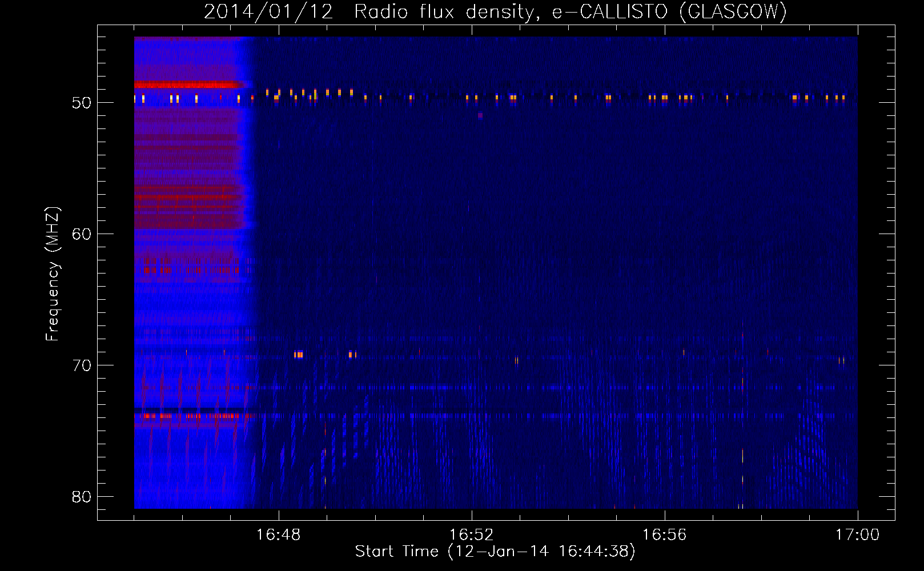Click the 50 frequency tick label
The width and height of the screenshot is (924, 571).
pyautogui.click(x=82, y=103)
